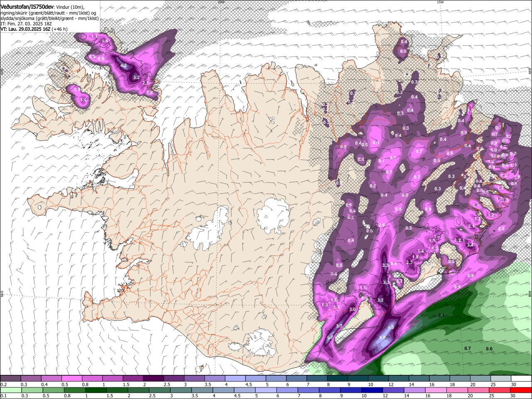The image size is (532, 399).
Task: Select lower legend swatch between 16 and 18
Action: coord(435,390)
